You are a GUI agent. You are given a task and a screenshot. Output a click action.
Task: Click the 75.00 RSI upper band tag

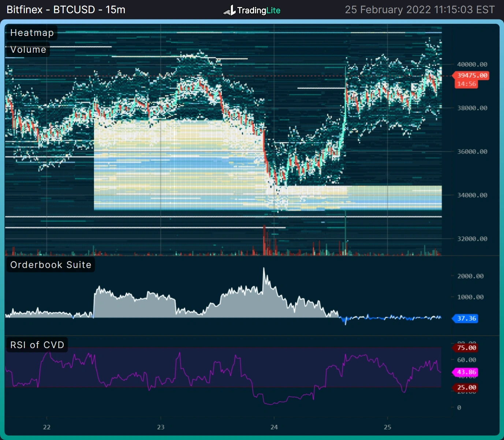click(x=465, y=348)
